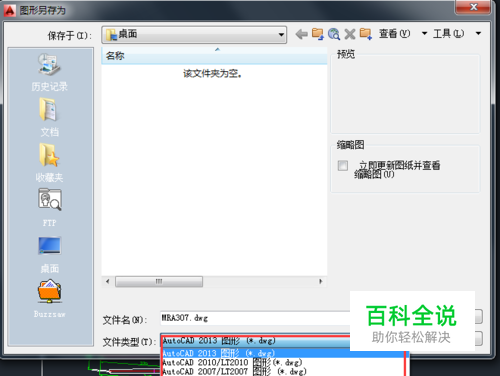500x376 pixels.
Task: Open the 查看(V) view menu
Action: (395, 34)
